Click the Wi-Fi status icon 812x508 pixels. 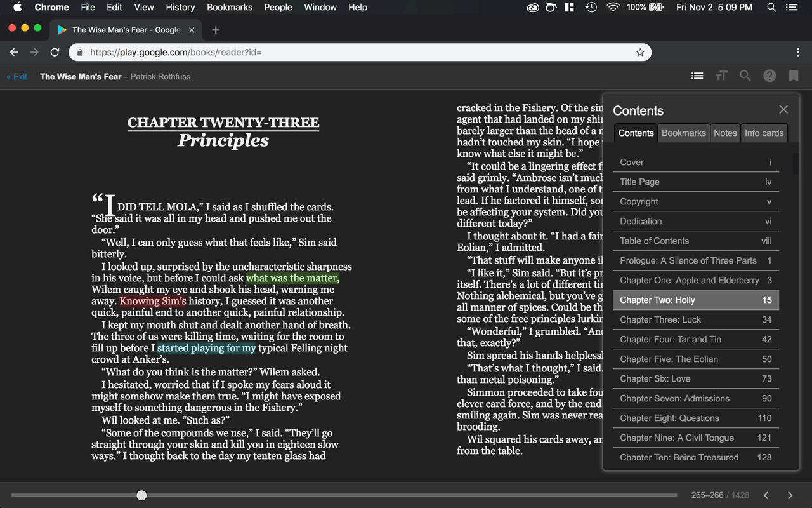coord(613,7)
